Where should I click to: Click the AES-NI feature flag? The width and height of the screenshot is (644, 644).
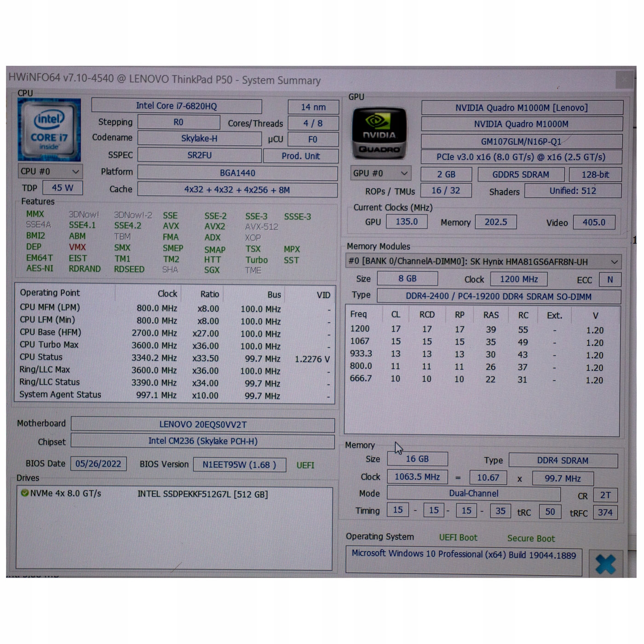40,268
